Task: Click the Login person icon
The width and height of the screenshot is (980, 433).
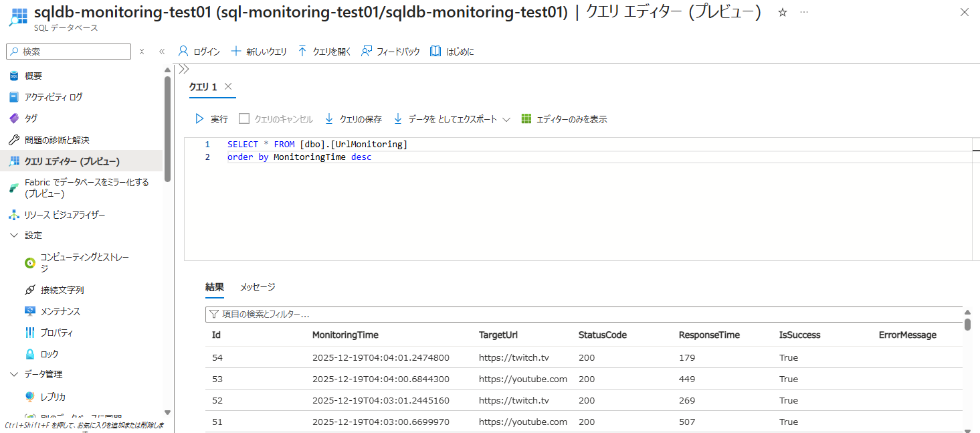Action: (x=183, y=52)
